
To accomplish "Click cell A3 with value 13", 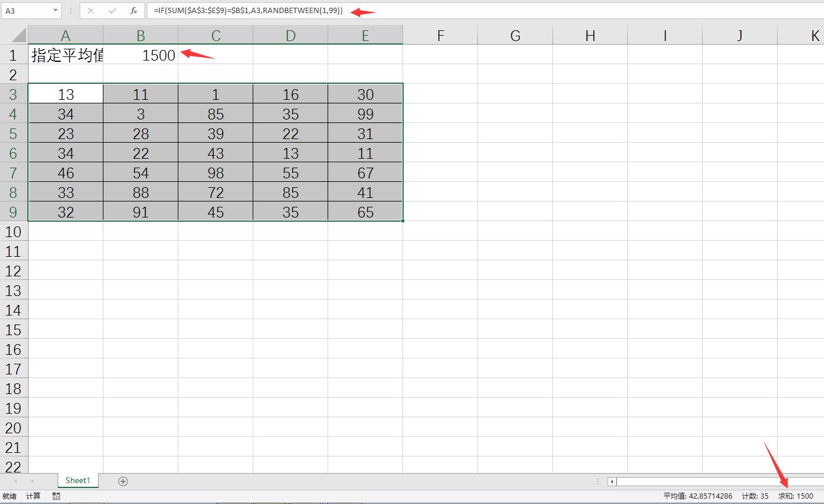I will point(65,94).
